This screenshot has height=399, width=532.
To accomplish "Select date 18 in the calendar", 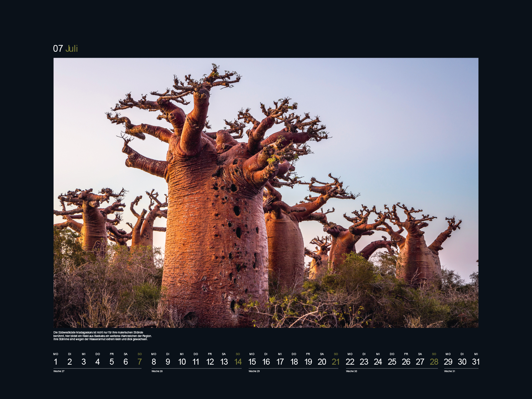I will tap(294, 362).
